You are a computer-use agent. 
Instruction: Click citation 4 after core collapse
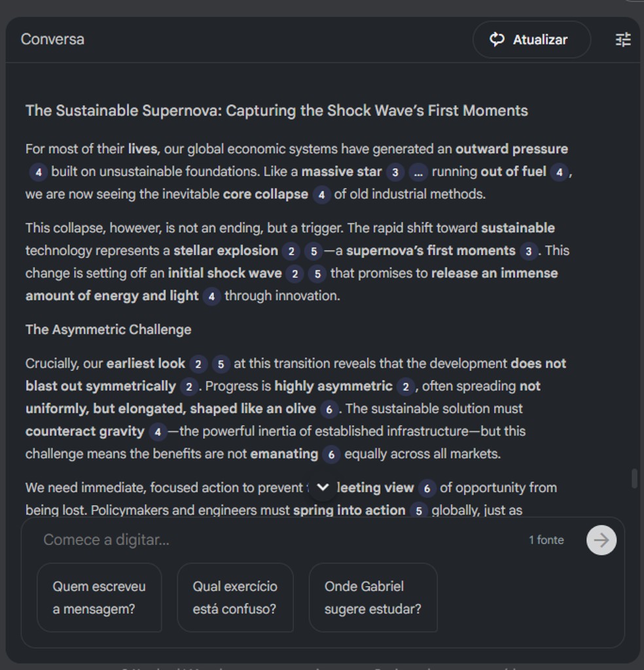(321, 195)
